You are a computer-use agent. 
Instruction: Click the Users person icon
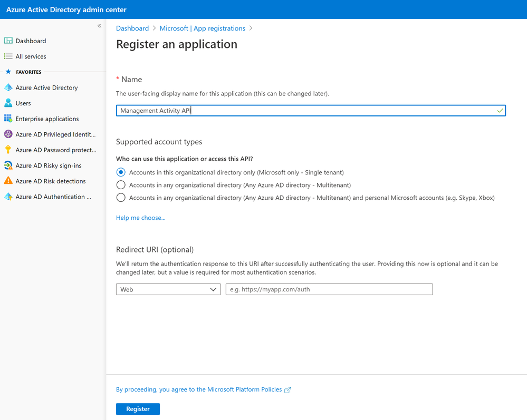(x=8, y=103)
